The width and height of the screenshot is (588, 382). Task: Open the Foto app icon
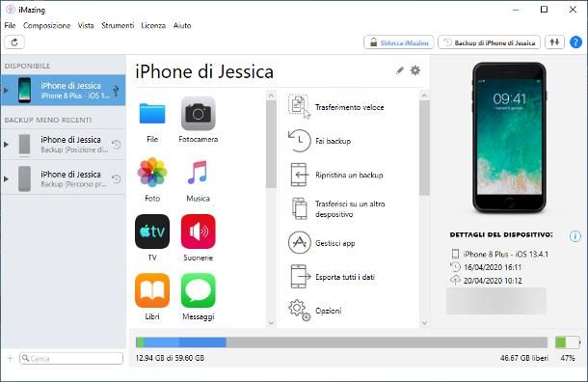click(x=152, y=173)
